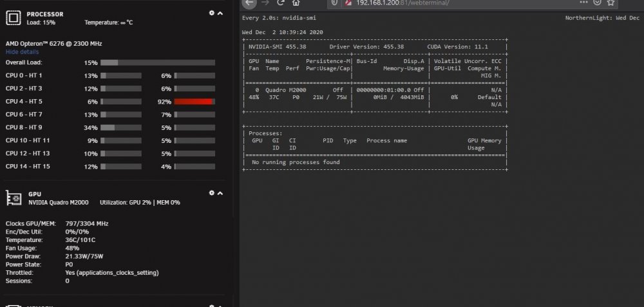Select the Fan Usage 48% value
The image size is (644, 307).
pyautogui.click(x=72, y=248)
